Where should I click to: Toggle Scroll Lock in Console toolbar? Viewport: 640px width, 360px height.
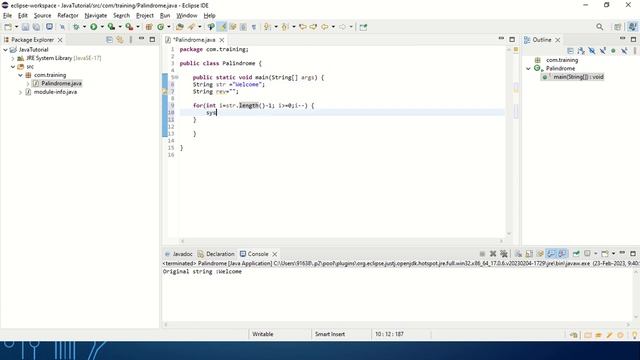529,254
